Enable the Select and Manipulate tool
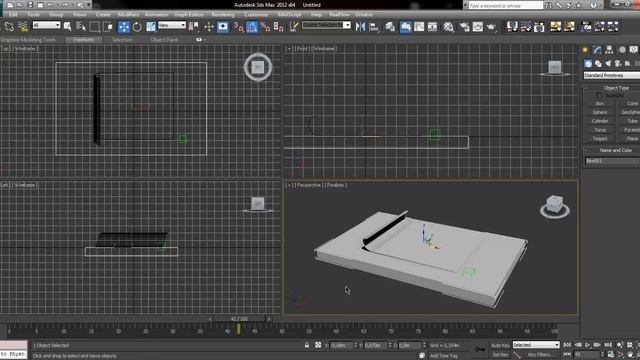 coord(209,27)
